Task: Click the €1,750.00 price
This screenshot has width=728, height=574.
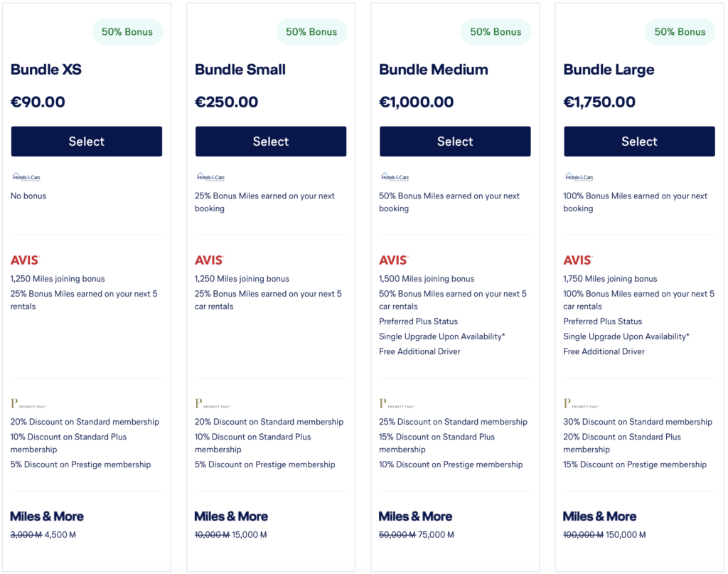Action: click(x=599, y=102)
